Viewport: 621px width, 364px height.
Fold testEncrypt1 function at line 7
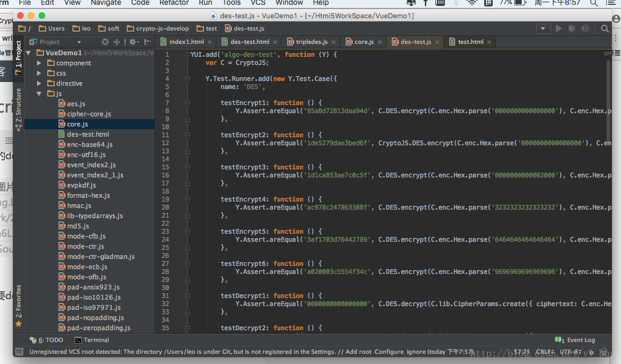(x=187, y=103)
